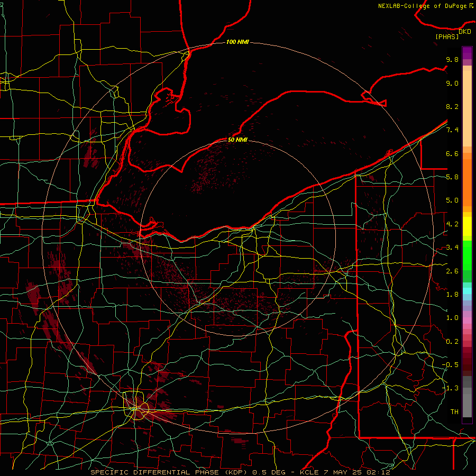Screen dimensions: 476x476
Task: Click the 3.4 legend value
Action: click(452, 248)
